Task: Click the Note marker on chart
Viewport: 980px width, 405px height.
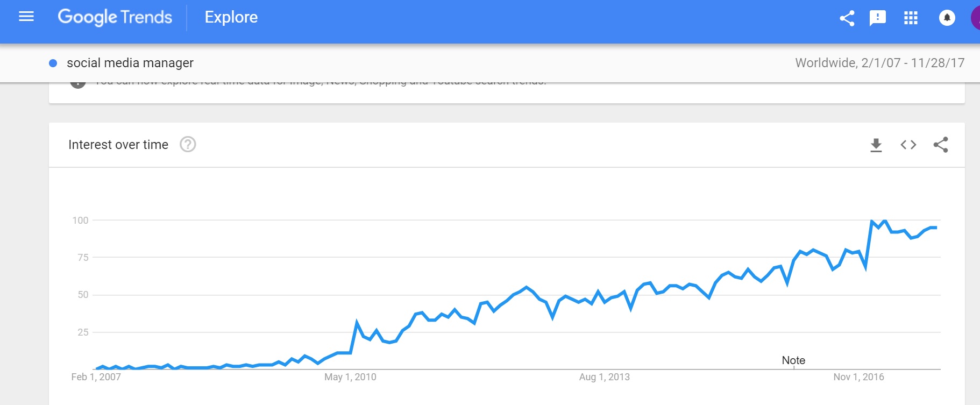Action: [x=793, y=360]
